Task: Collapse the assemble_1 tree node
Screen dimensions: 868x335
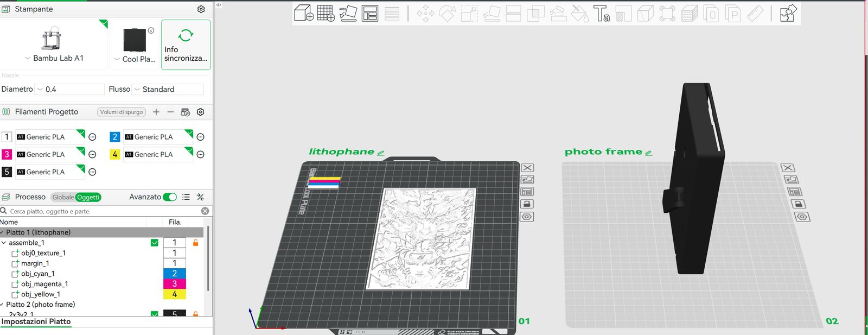Action: coord(4,243)
